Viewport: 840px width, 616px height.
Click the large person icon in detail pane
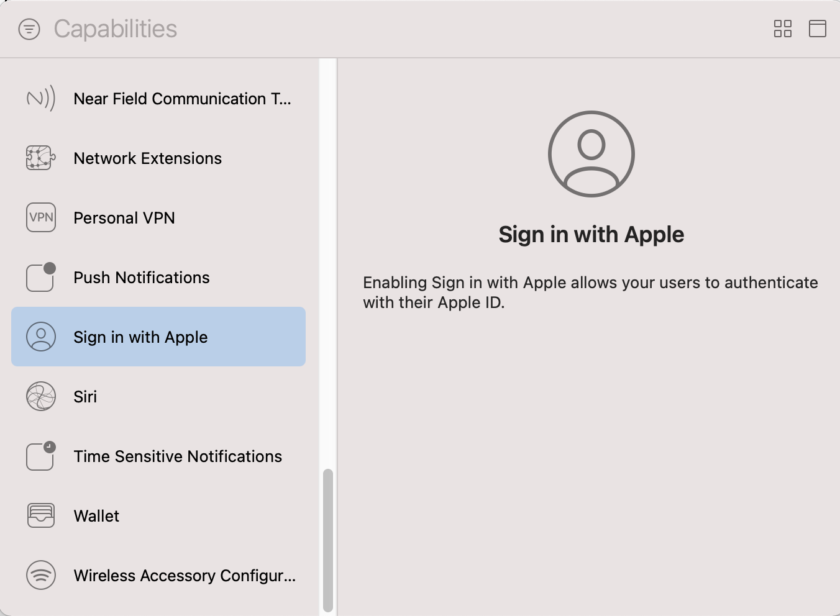(x=591, y=154)
